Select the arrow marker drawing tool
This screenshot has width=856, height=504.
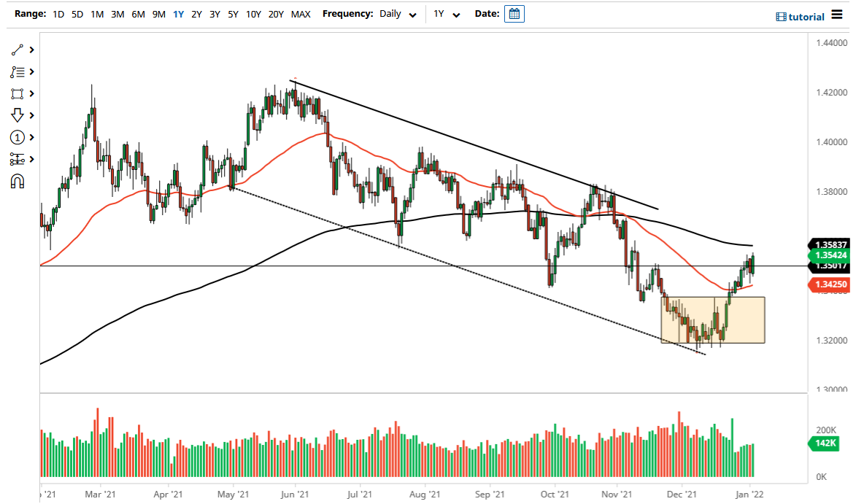pos(16,115)
